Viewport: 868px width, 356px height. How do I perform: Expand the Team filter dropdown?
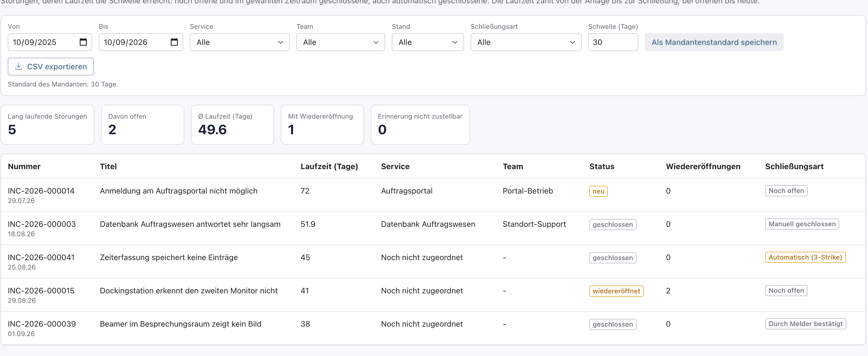pyautogui.click(x=340, y=42)
